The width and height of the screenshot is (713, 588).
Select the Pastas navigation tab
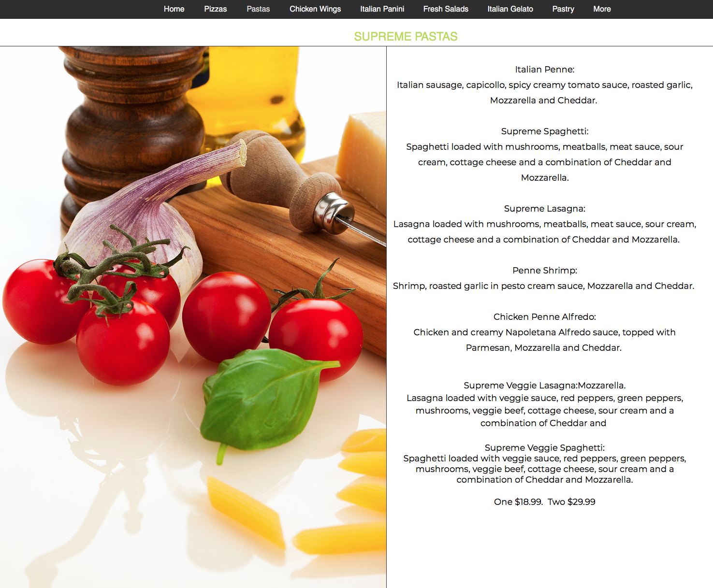tap(258, 9)
